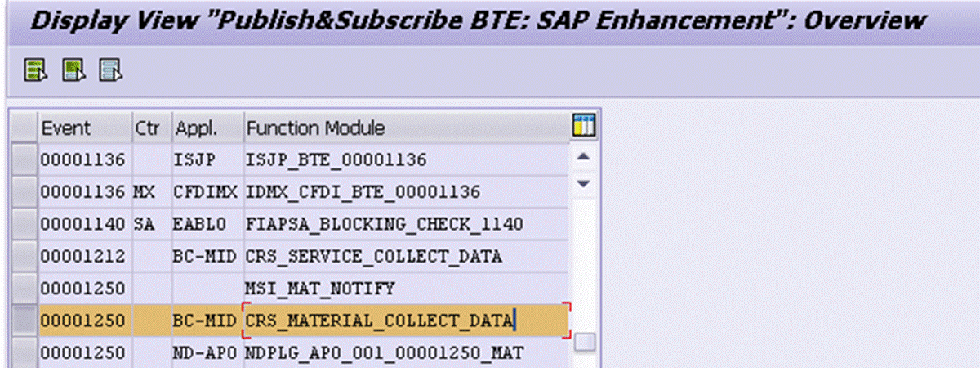Click function module CRS_SERVICE_COLLECT_DATA
Screen dimensions: 980x368
373,256
